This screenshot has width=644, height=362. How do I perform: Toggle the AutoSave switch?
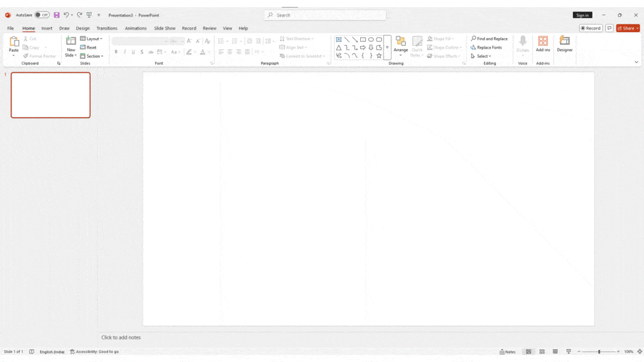click(x=42, y=15)
